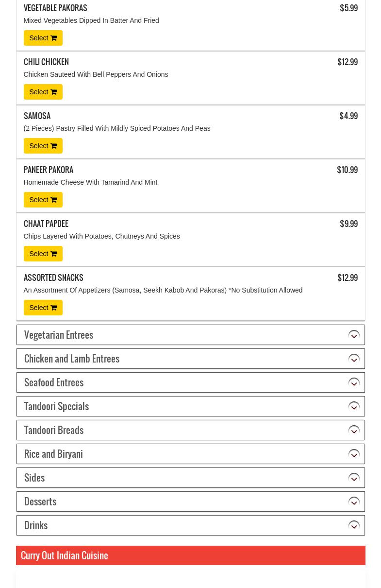Select the Chaat Papdee appetizer
The image size is (381, 588).
[43, 254]
